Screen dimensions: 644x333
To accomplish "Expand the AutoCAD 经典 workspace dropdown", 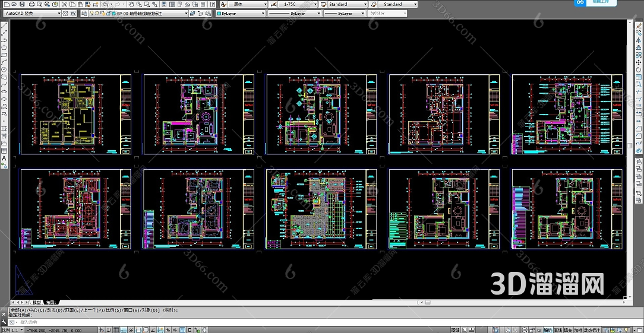I will 32,14.
